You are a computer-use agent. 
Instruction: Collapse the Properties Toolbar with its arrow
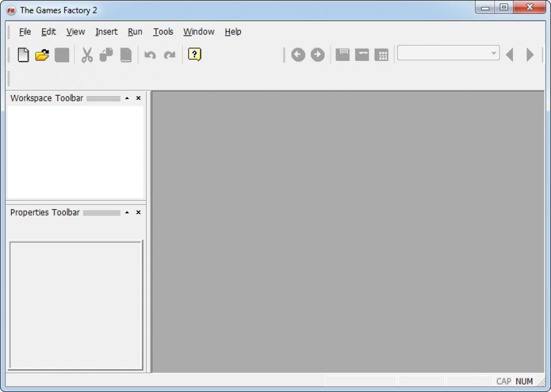pos(127,212)
